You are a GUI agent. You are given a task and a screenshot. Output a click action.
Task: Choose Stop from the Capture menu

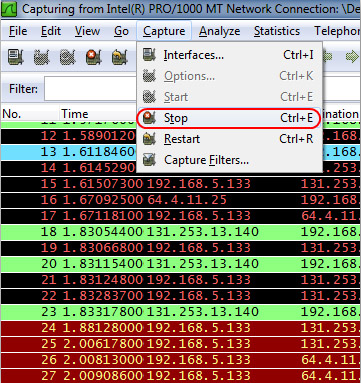click(x=229, y=118)
